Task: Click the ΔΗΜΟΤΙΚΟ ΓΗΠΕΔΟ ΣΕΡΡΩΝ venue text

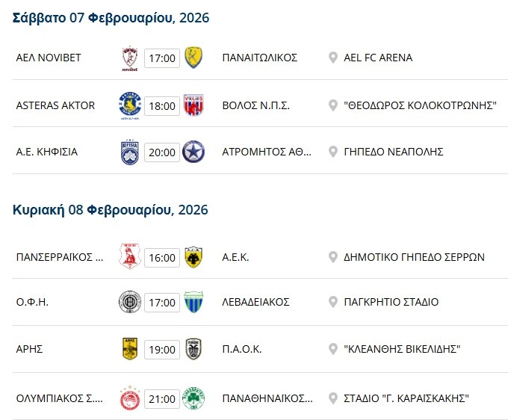Action: [414, 257]
